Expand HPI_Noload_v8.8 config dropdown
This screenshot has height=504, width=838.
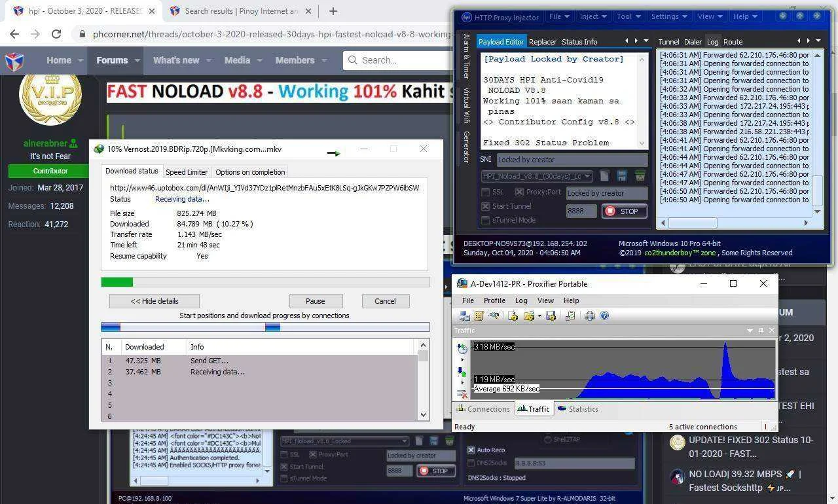point(588,176)
